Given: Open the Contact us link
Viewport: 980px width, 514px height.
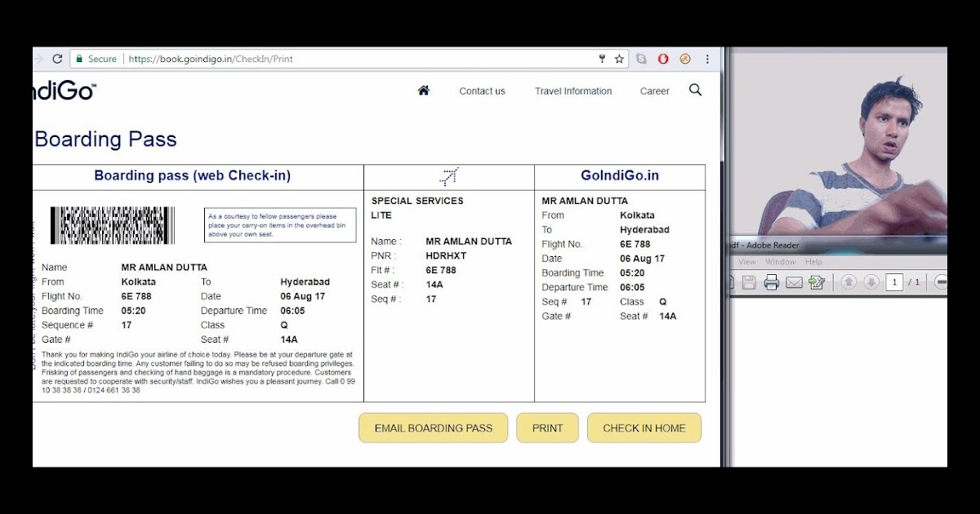Looking at the screenshot, I should point(482,91).
